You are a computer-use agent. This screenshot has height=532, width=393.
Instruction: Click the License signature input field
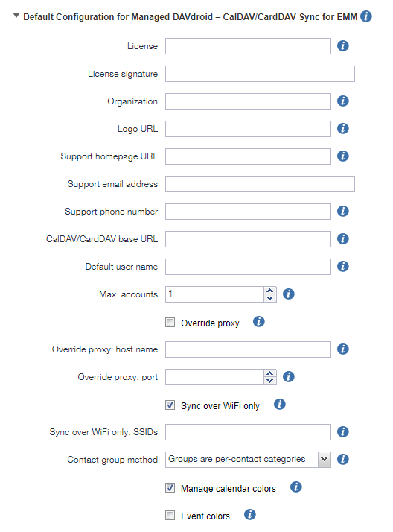coord(260,74)
